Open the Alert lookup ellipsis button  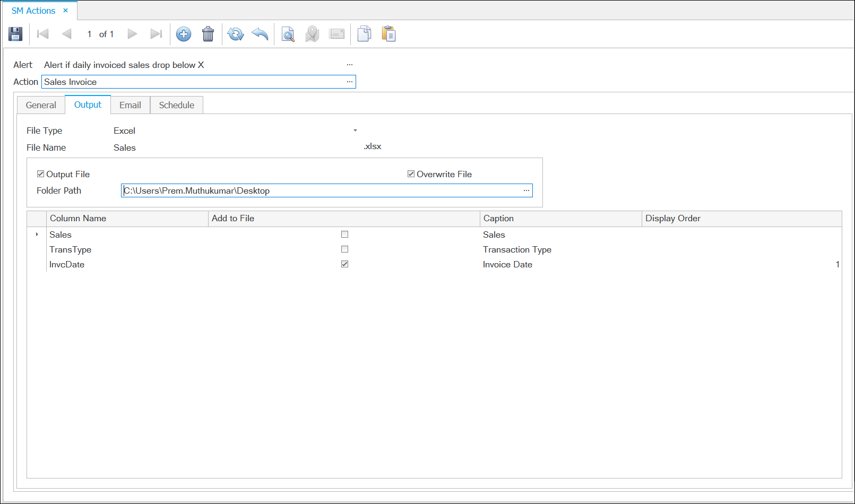coord(350,65)
